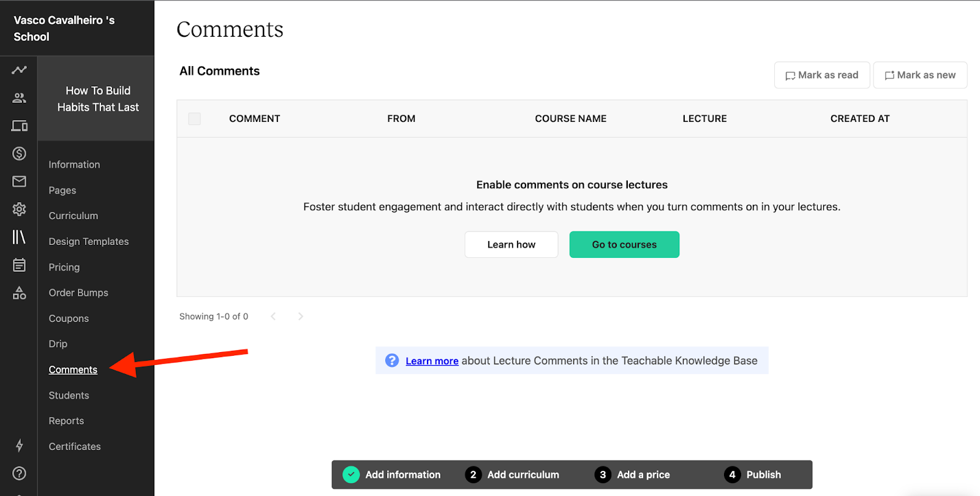Click the Add curriculum step
980x496 pixels.
523,475
